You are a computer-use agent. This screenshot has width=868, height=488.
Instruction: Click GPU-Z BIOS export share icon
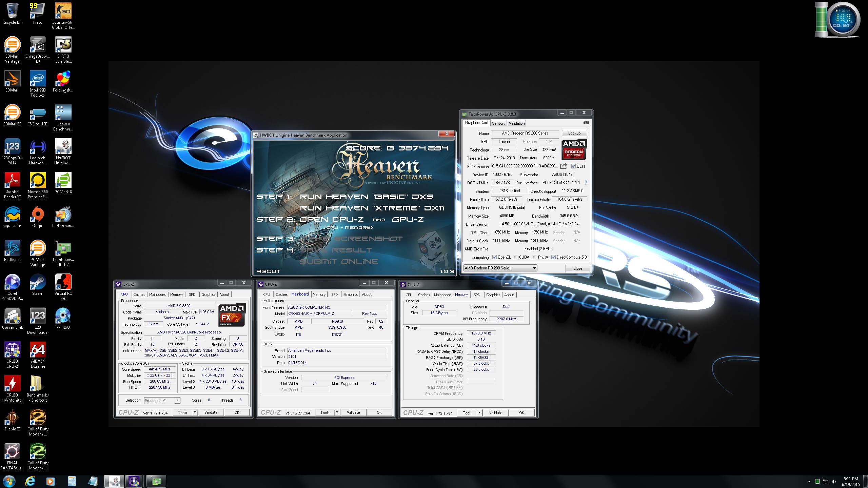564,166
